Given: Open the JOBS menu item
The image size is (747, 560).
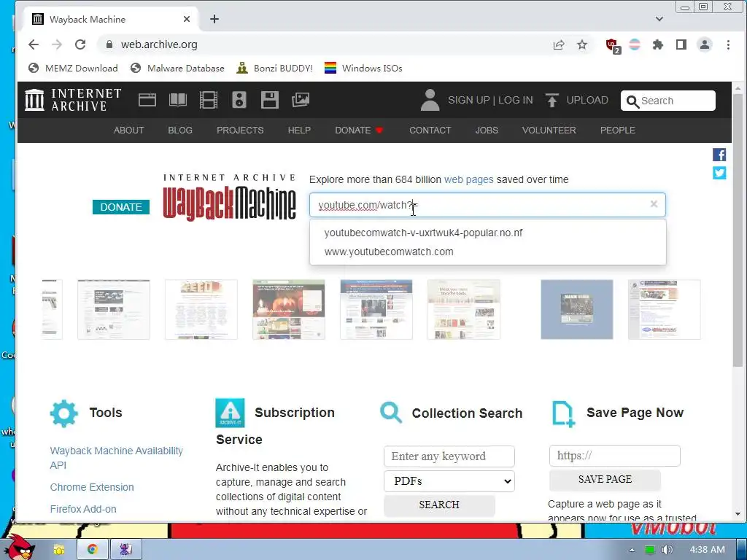Looking at the screenshot, I should pos(487,131).
